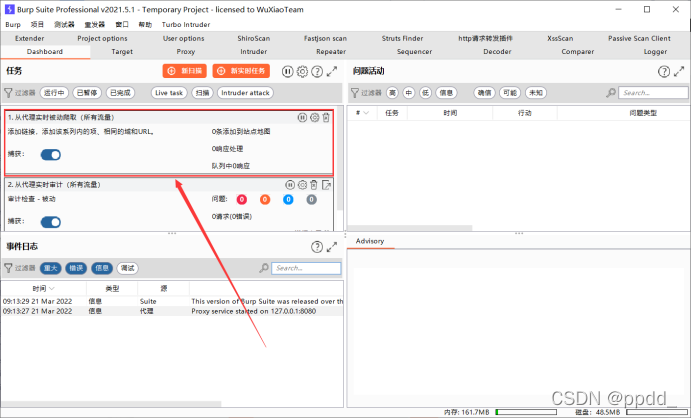Toggle capture switch for task 1

click(x=51, y=154)
